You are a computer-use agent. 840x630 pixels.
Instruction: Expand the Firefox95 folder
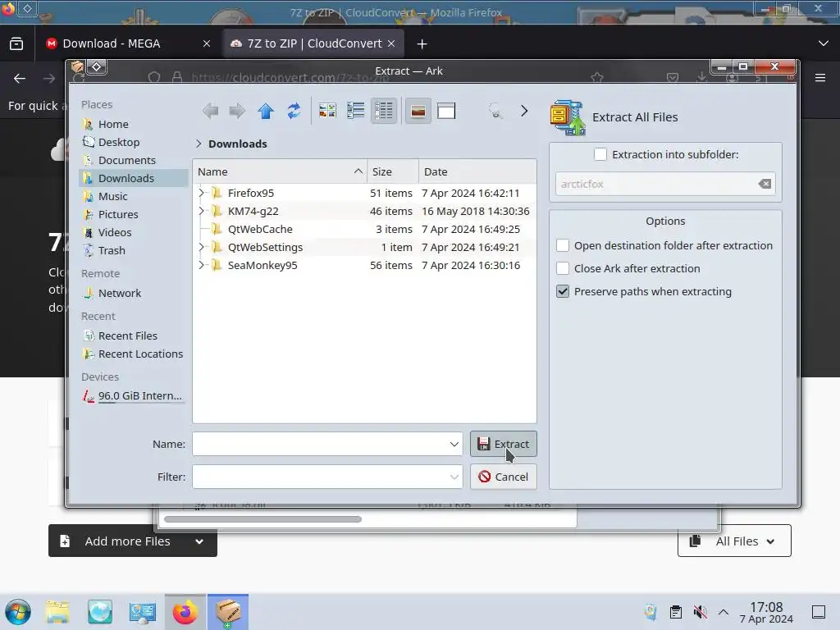click(x=202, y=193)
